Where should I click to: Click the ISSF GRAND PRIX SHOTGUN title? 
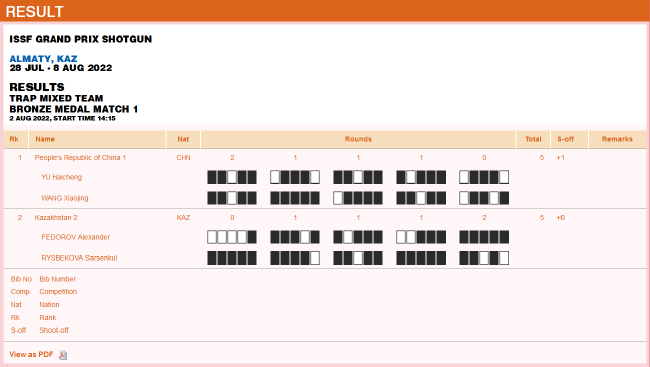81,39
